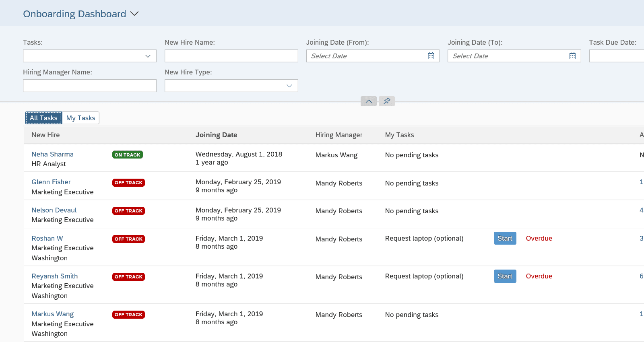Click 'No pending tasks' in Neha Sharma row
644x342 pixels.
pos(412,155)
